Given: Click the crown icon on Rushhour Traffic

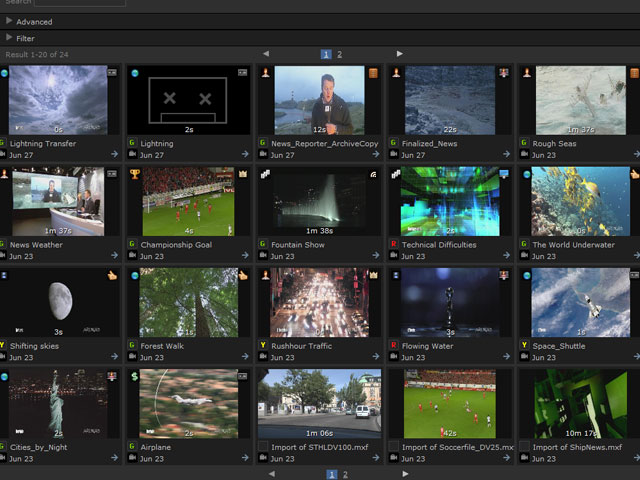Looking at the screenshot, I should point(373,275).
